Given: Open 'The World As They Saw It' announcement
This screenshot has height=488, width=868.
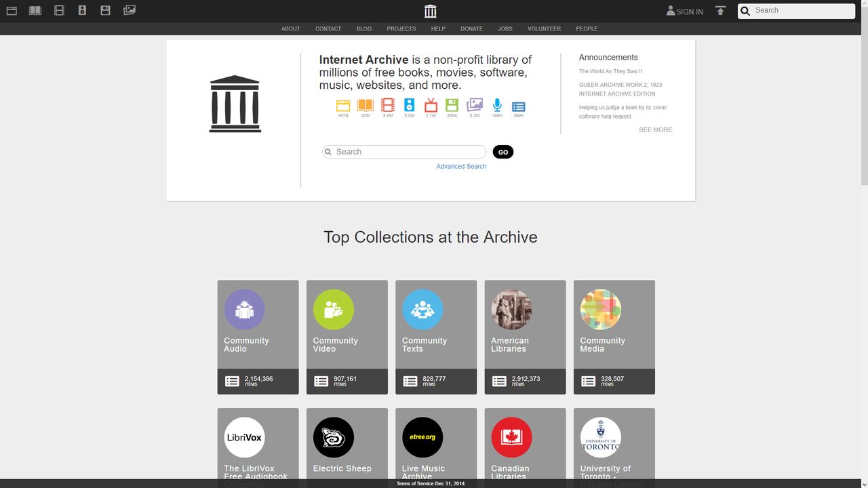Looking at the screenshot, I should pos(610,71).
